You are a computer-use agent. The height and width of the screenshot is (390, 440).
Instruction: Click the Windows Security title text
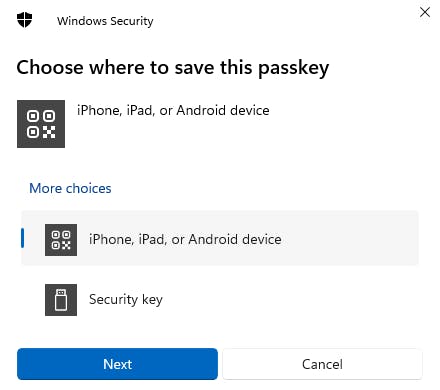point(105,21)
